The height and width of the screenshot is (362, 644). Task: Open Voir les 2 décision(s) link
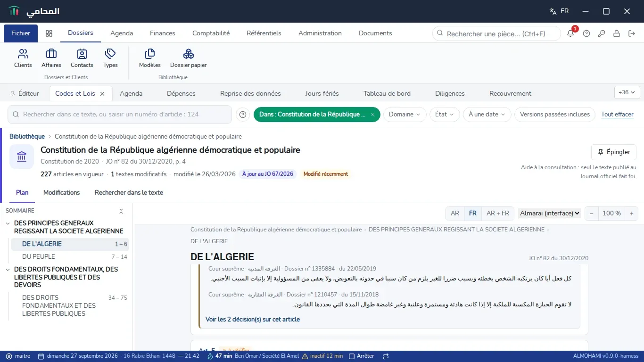[x=253, y=320]
